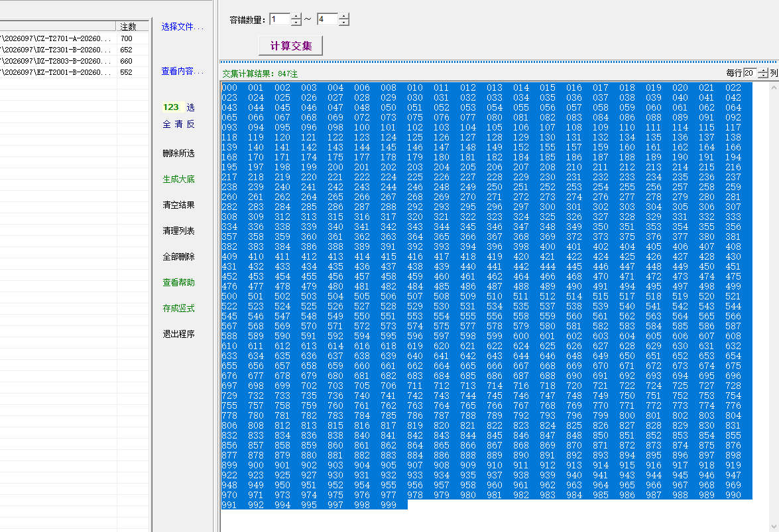The image size is (779, 532).
Task: Click 清理列表 button
Action: (x=178, y=231)
